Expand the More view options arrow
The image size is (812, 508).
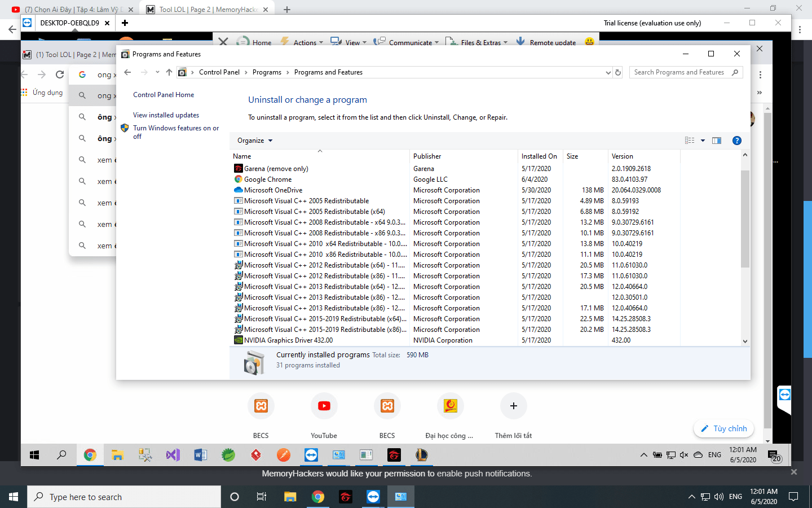click(703, 141)
